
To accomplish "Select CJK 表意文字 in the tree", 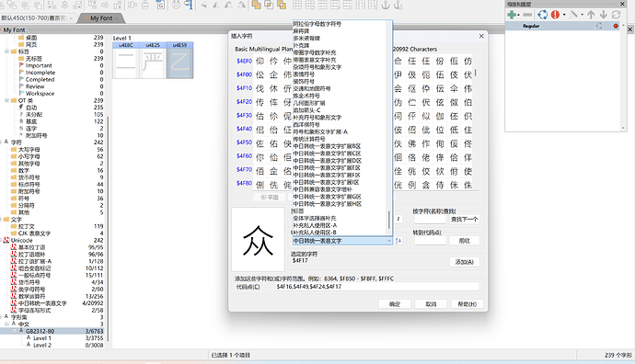I will 34,233.
